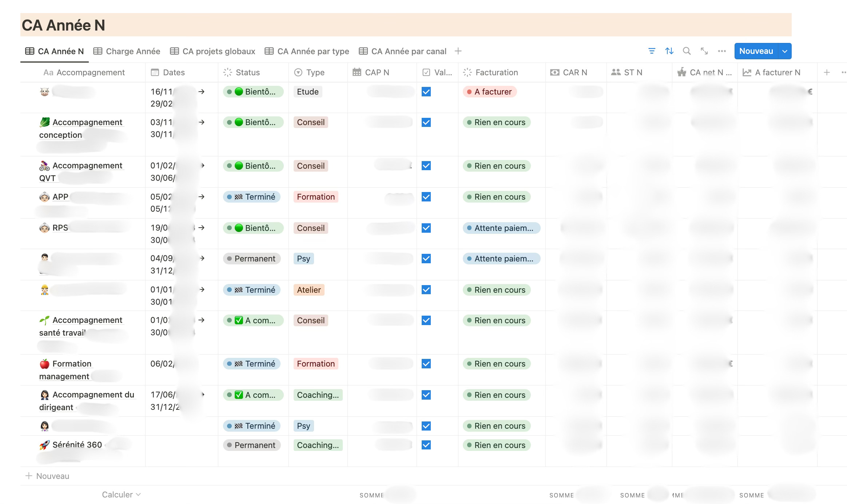Click the expand full-page arrows icon

point(704,51)
